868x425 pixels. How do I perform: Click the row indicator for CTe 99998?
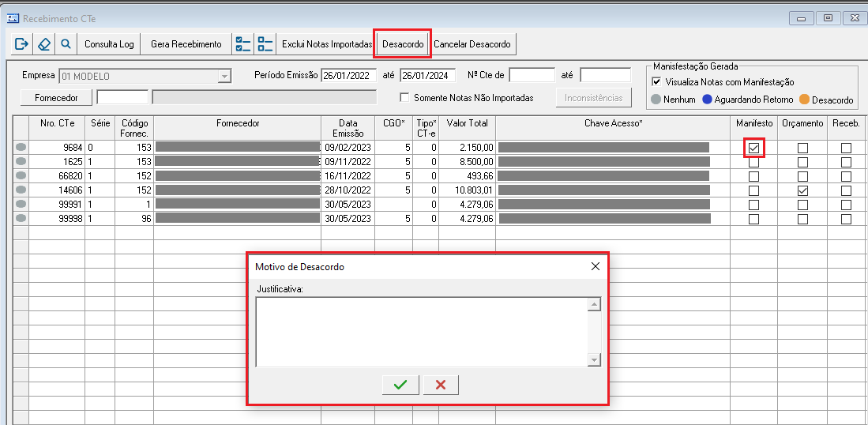[21, 219]
